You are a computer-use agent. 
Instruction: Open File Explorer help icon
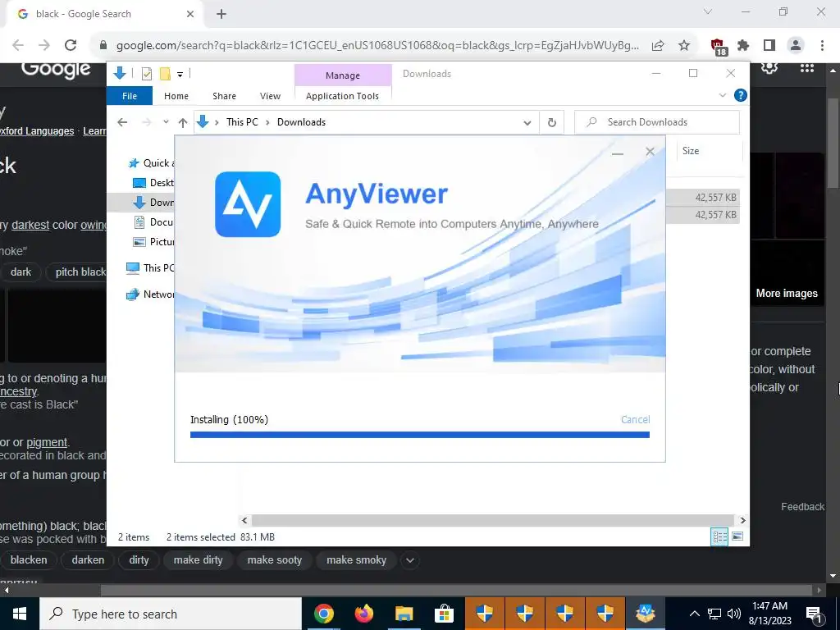coord(741,95)
